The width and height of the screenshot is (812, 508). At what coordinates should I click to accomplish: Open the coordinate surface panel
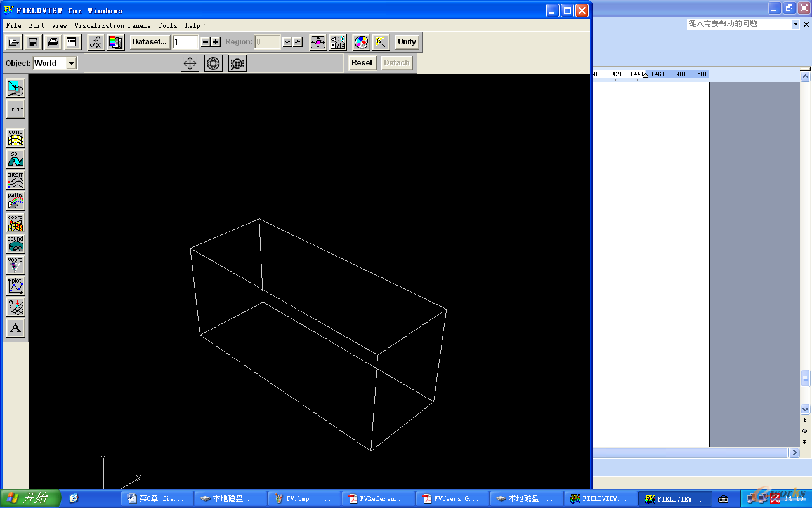pos(15,222)
